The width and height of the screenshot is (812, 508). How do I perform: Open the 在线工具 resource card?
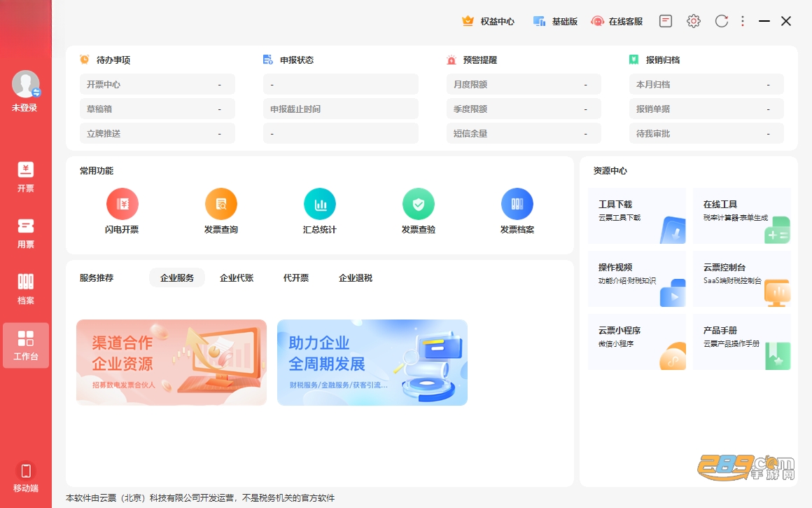coord(741,216)
